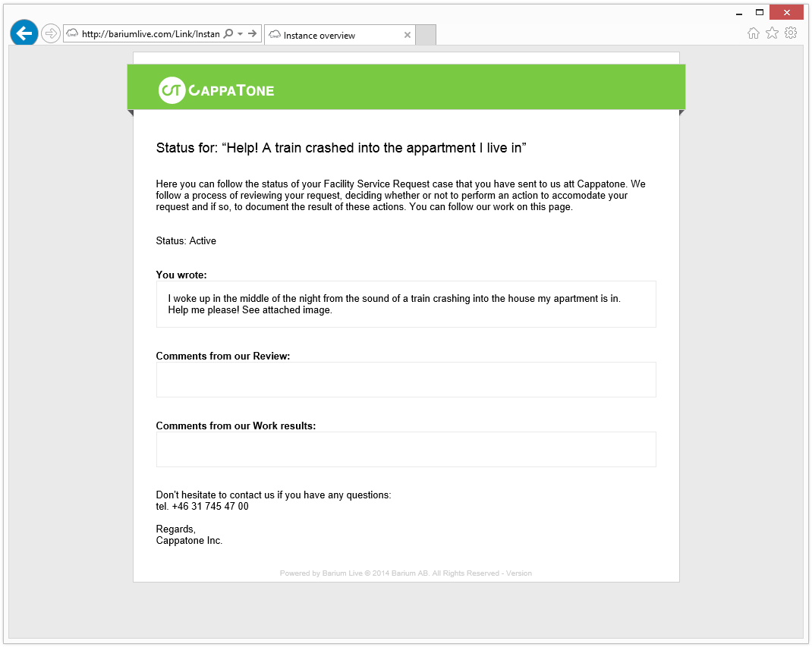This screenshot has width=812, height=647.
Task: Click the browser Forward arrow button
Action: [x=51, y=33]
